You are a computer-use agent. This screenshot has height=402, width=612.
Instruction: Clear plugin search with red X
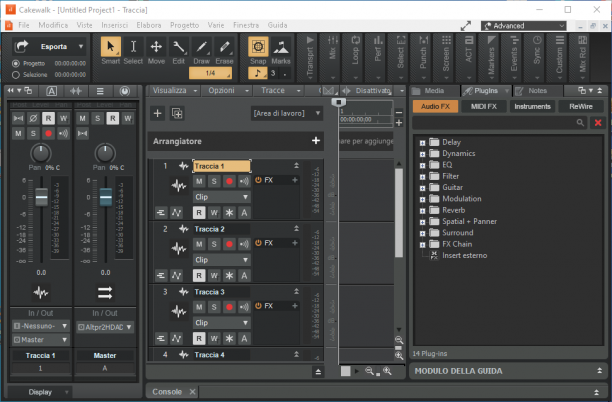pos(598,123)
